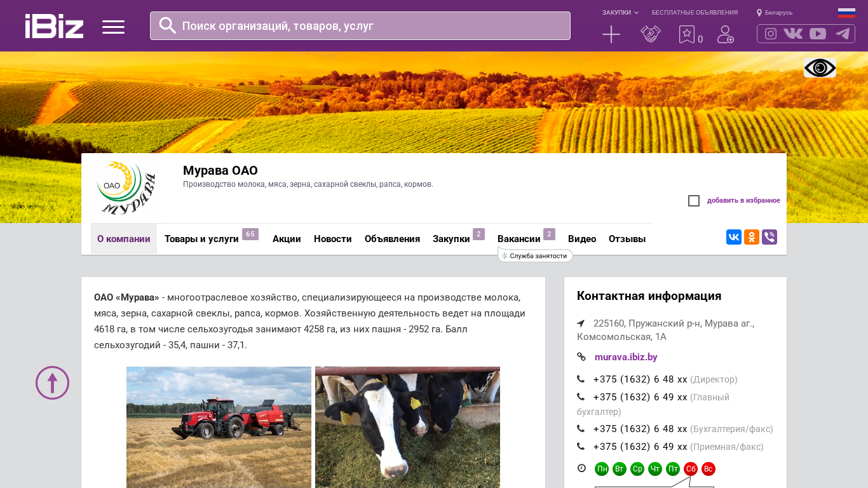Open the tractor baler photo
This screenshot has width=868, height=488.
pos(219,427)
